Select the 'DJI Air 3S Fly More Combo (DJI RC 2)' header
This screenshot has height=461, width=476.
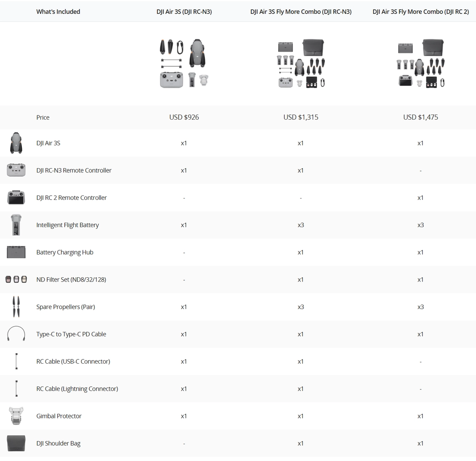pyautogui.click(x=420, y=11)
